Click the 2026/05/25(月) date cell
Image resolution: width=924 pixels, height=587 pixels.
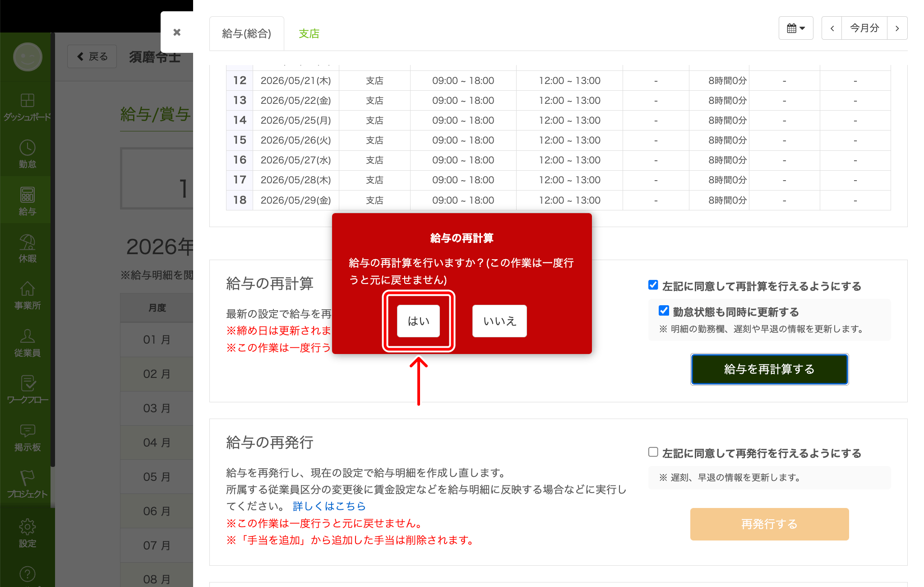coord(296,120)
